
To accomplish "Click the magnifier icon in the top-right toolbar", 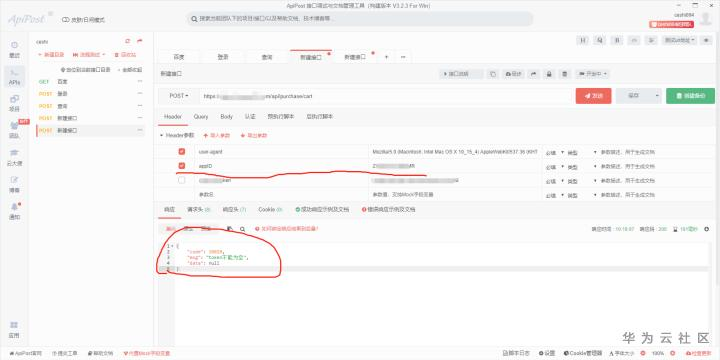I will (x=600, y=40).
